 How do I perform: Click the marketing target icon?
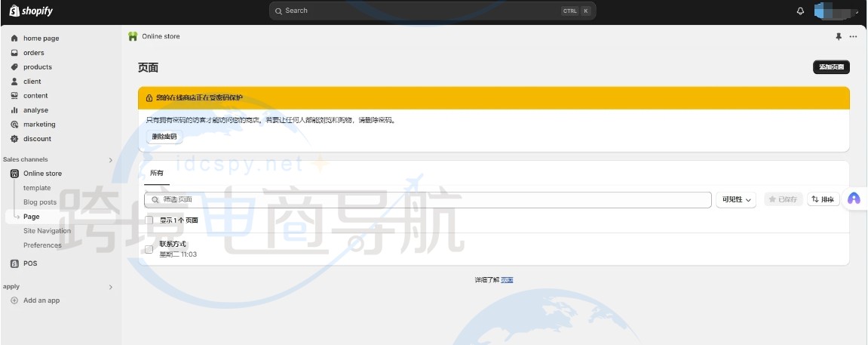[14, 125]
